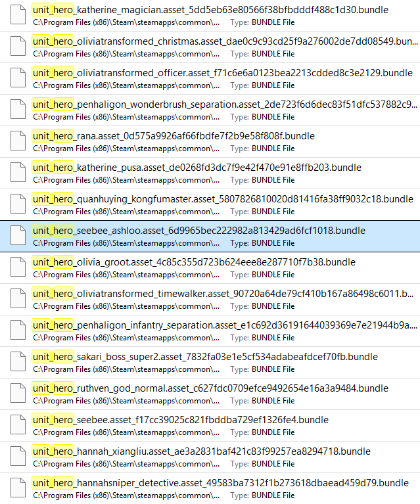Click file icon for katherine_pusa bundle

[x=18, y=172]
